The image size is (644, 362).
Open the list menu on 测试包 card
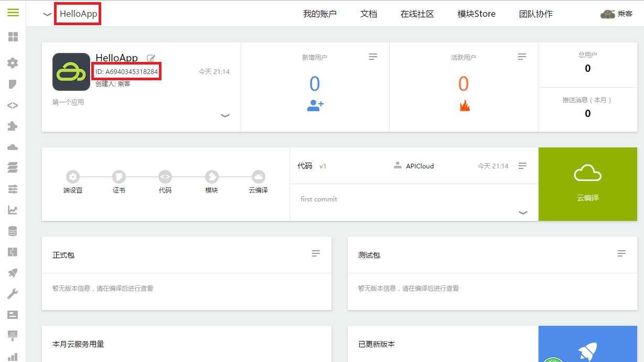[x=621, y=253]
